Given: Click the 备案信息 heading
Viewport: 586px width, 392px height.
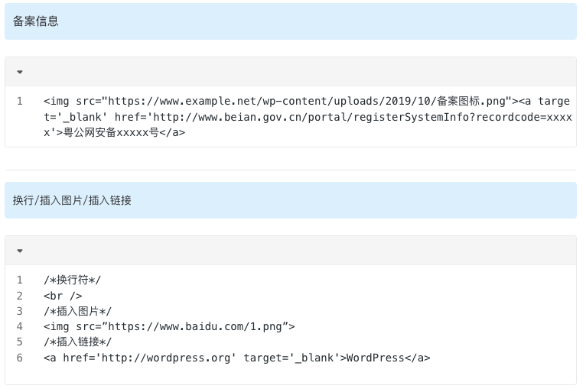Looking at the screenshot, I should pos(36,21).
